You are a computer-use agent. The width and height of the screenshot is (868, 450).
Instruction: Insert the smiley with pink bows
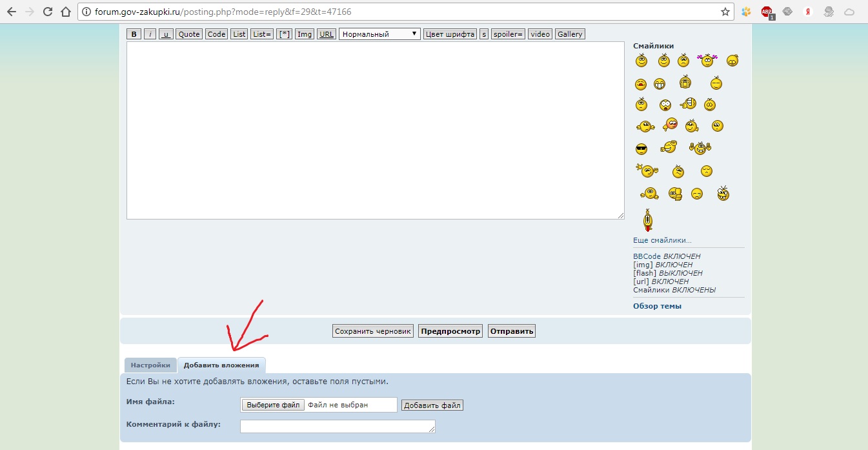click(x=707, y=61)
